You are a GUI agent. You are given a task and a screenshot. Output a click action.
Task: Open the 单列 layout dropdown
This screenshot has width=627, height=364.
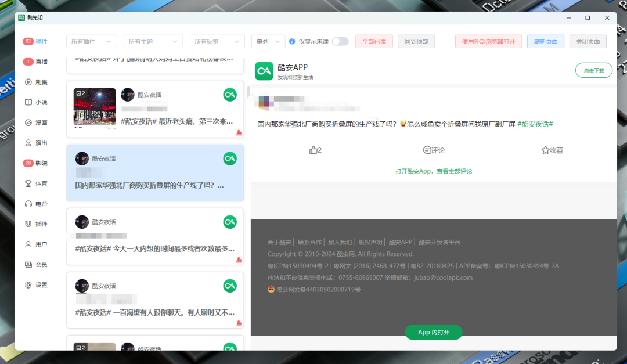(x=268, y=42)
